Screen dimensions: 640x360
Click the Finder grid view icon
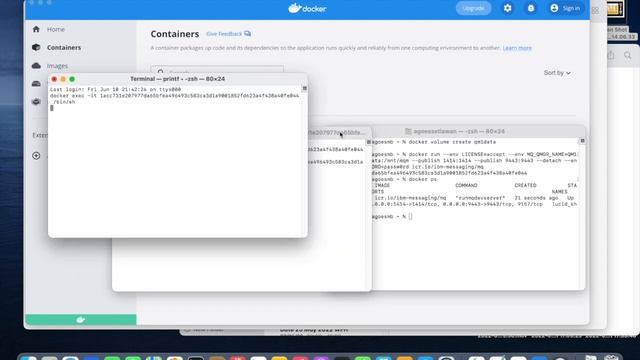tap(596, 11)
